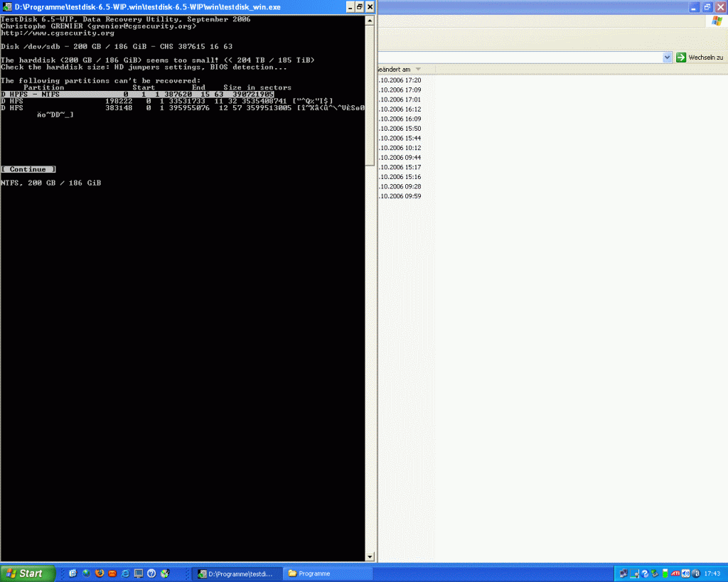Image resolution: width=728 pixels, height=582 pixels.
Task: Launch Internet Explorer from quick launch
Action: click(x=125, y=573)
